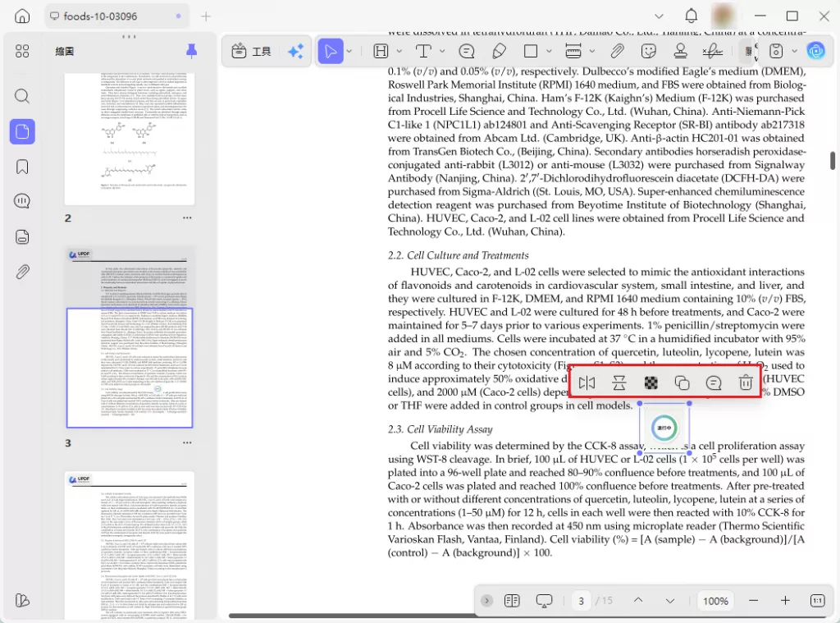The width and height of the screenshot is (840, 623).
Task: Click the flip horizontal icon in floating toolbar
Action: (x=587, y=383)
